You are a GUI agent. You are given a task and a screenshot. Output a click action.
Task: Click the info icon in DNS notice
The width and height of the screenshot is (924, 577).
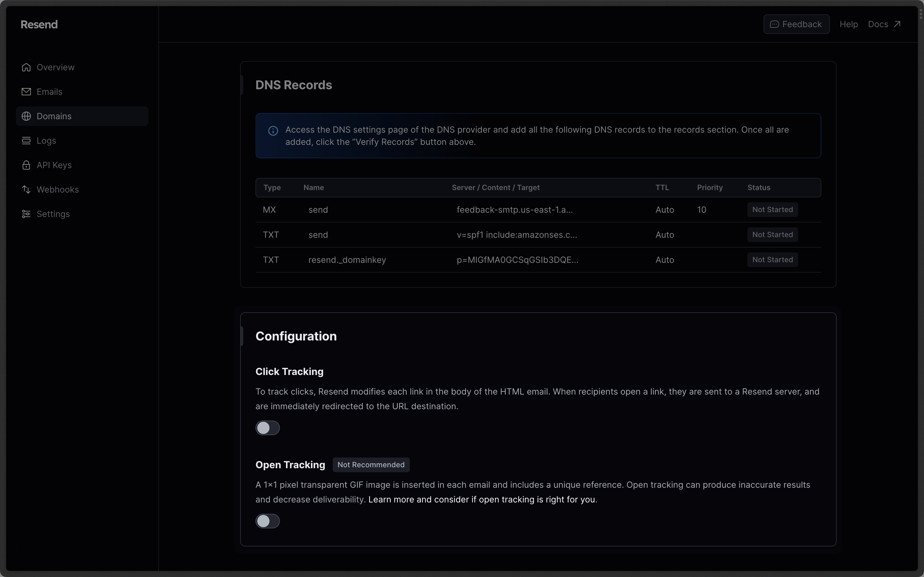[273, 130]
